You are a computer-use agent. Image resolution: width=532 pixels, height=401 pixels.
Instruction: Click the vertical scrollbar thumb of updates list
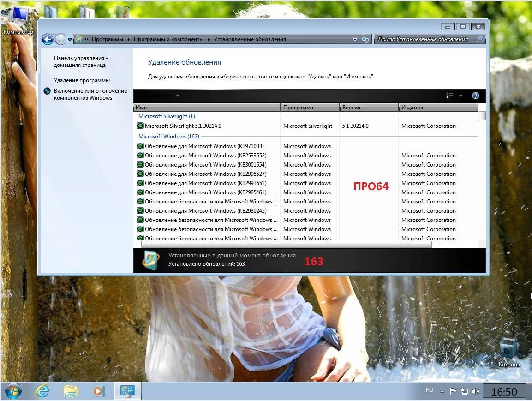(482, 116)
